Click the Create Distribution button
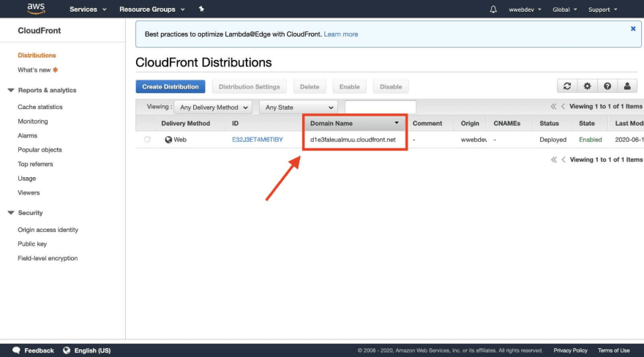Image resolution: width=644 pixels, height=357 pixels. 171,86
